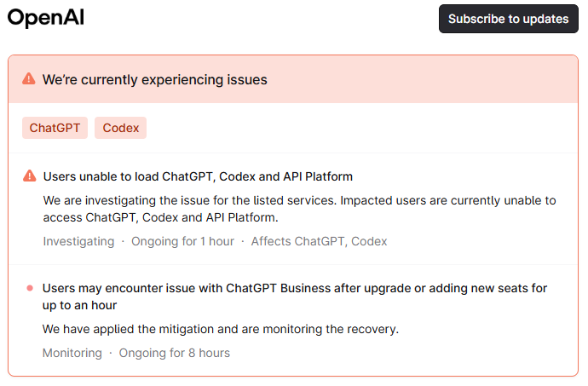Click the "Affects ChatGPT, Codex" label

[x=319, y=241]
